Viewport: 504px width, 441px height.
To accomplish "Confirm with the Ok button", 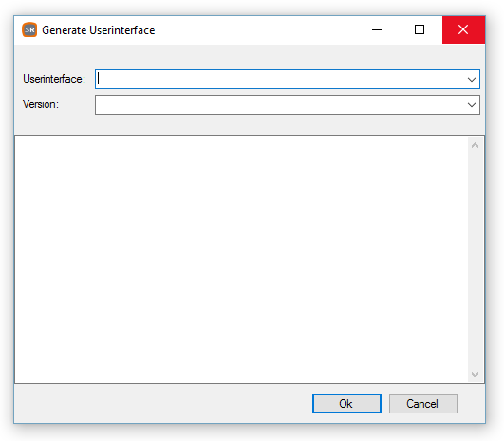I will [x=346, y=404].
